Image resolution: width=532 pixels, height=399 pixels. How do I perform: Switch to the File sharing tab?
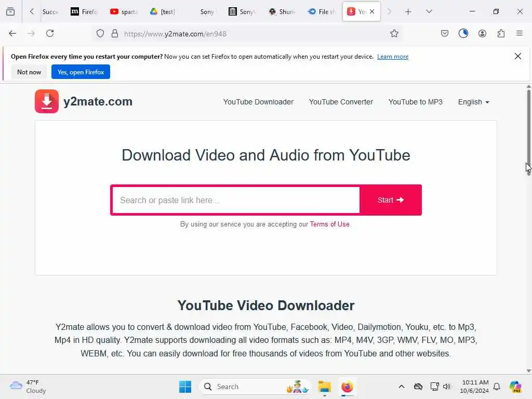tap(322, 11)
